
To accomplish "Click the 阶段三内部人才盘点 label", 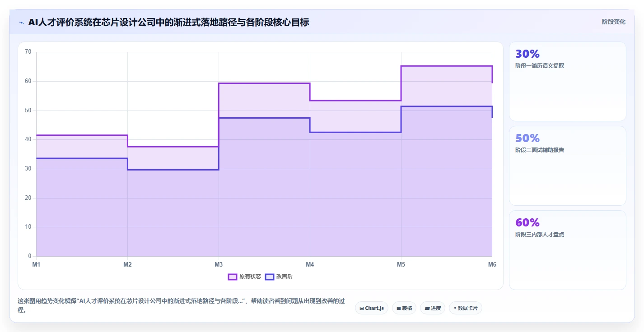I will pyautogui.click(x=540, y=235).
